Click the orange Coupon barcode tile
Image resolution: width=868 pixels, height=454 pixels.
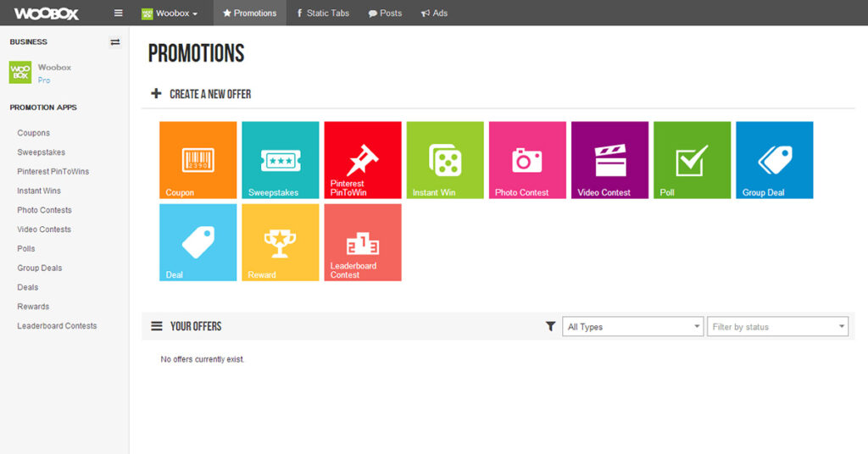(x=198, y=160)
